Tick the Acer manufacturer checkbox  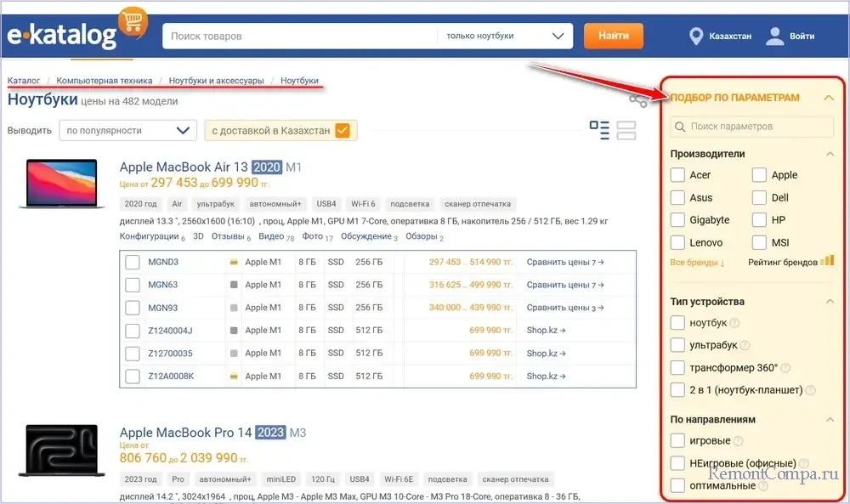(677, 175)
